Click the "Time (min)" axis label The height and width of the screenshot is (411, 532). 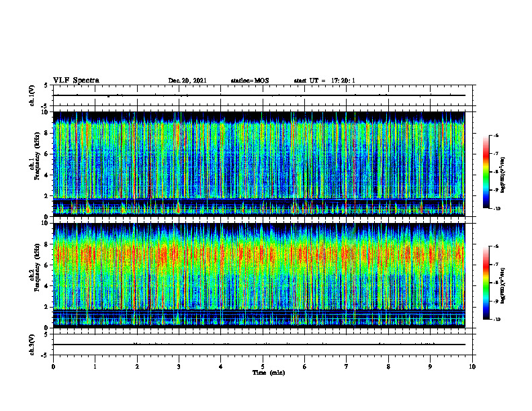click(269, 373)
